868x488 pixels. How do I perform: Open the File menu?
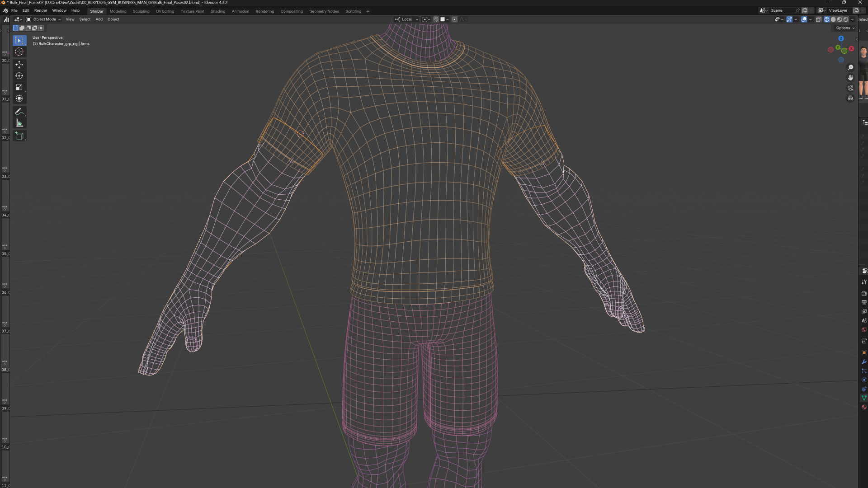14,10
